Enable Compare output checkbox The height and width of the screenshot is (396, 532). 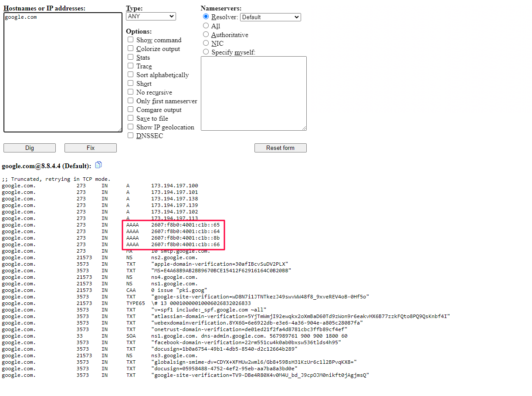click(130, 109)
